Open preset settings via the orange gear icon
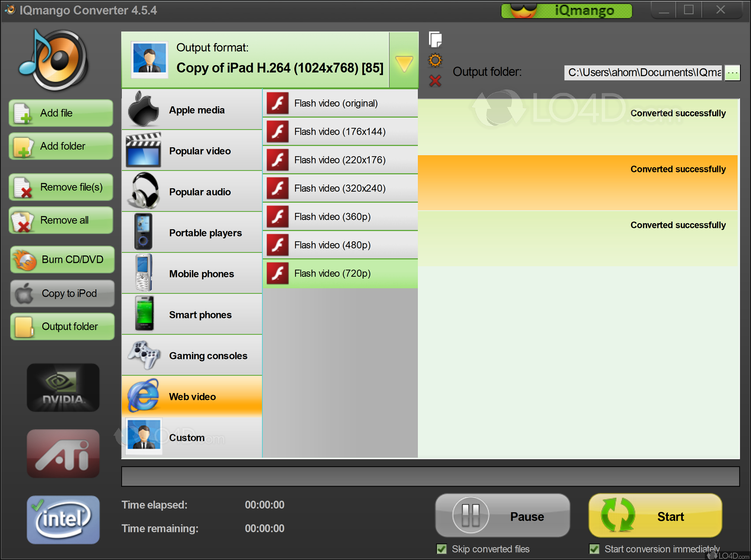Screen dimensions: 751x560 pos(435,60)
